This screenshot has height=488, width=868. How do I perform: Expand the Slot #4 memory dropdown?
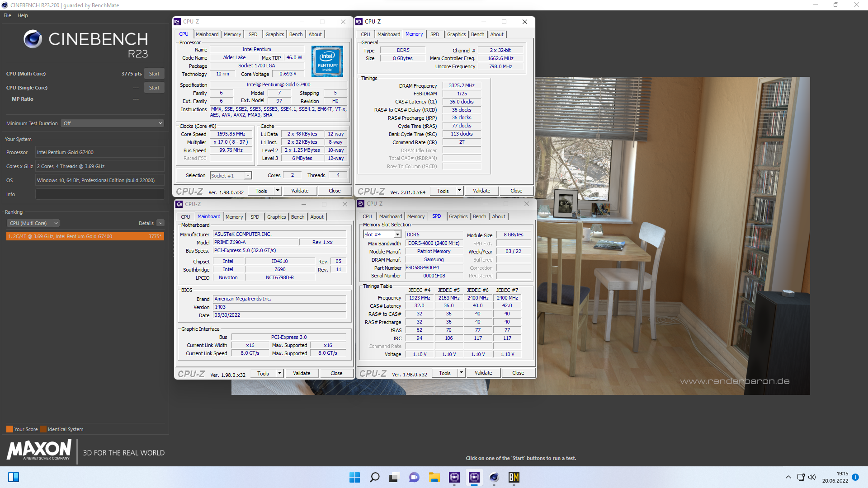[x=397, y=235]
